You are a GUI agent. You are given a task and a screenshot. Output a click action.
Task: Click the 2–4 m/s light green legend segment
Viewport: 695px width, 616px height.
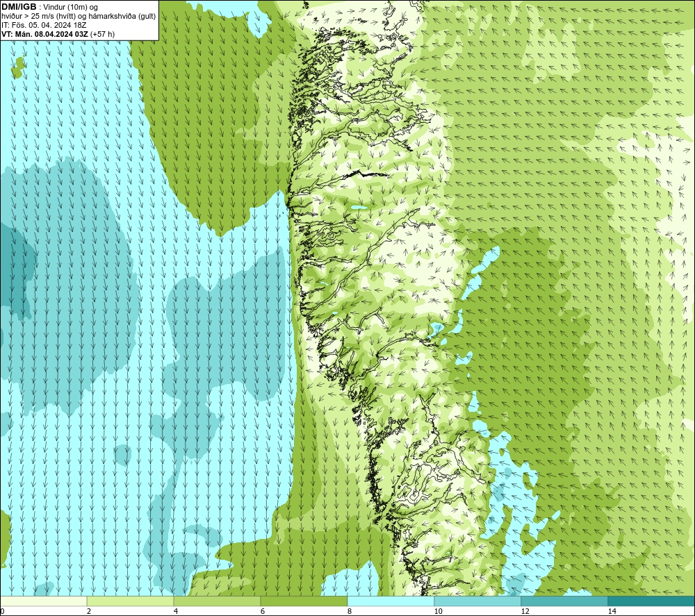point(131,601)
